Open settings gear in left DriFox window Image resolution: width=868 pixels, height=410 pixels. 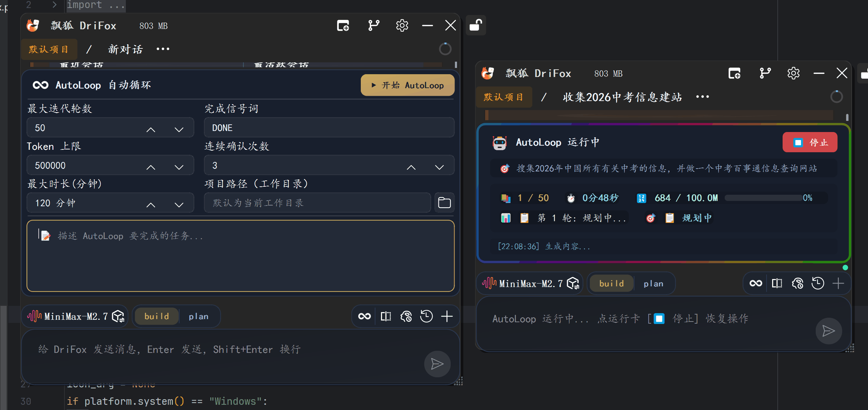point(402,25)
